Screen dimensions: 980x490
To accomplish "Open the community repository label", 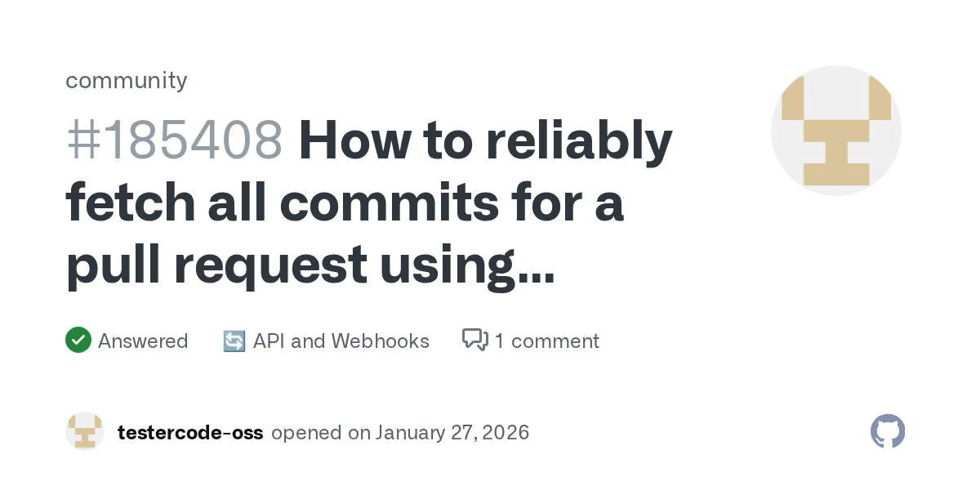I will pos(126,80).
